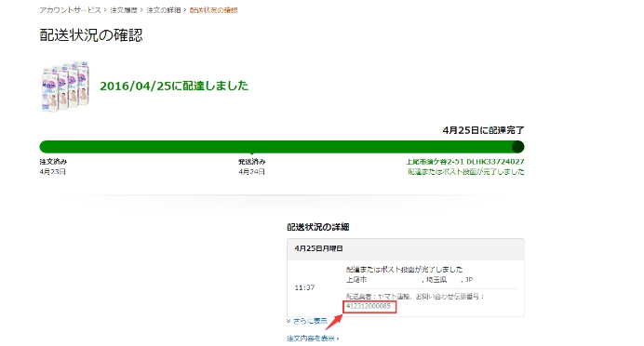Open the diaper product thumbnail image
This screenshot has width=644, height=346.
pyautogui.click(x=65, y=86)
